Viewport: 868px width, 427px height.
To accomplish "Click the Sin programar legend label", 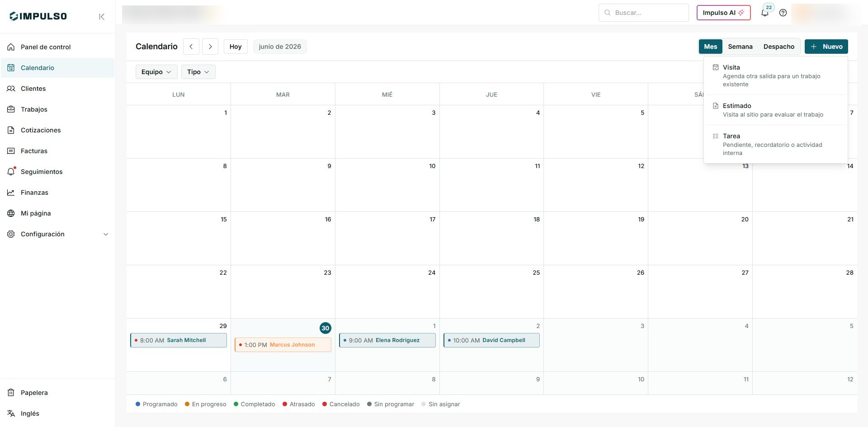I will (394, 404).
